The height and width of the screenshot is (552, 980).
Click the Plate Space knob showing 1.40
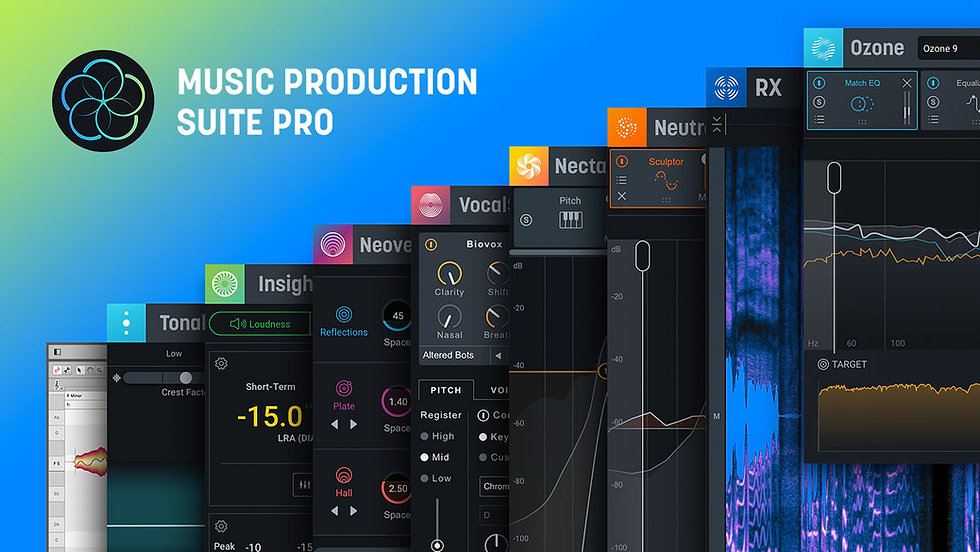397,402
